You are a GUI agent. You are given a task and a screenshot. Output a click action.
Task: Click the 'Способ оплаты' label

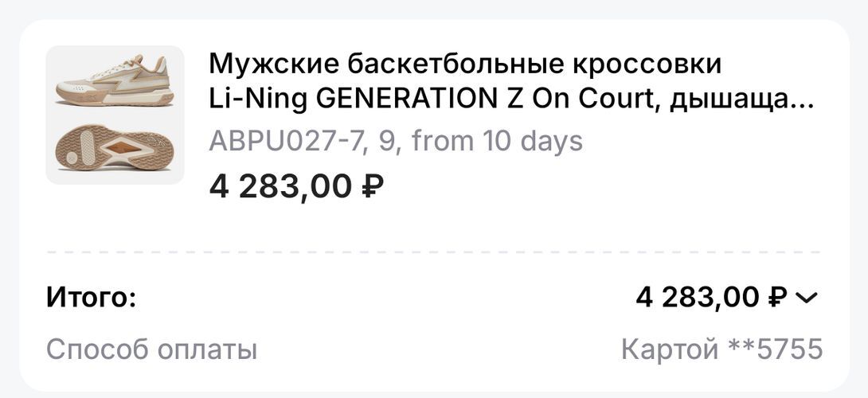tap(151, 349)
